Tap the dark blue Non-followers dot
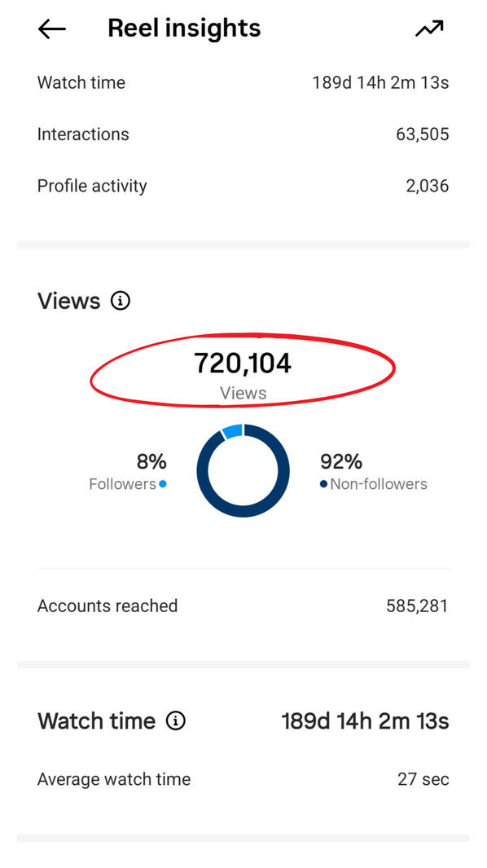Image resolution: width=487 pixels, height=868 pixels. 324,484
